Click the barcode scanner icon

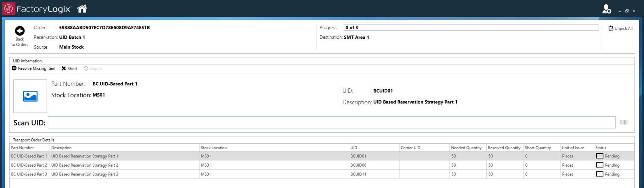click(x=623, y=122)
